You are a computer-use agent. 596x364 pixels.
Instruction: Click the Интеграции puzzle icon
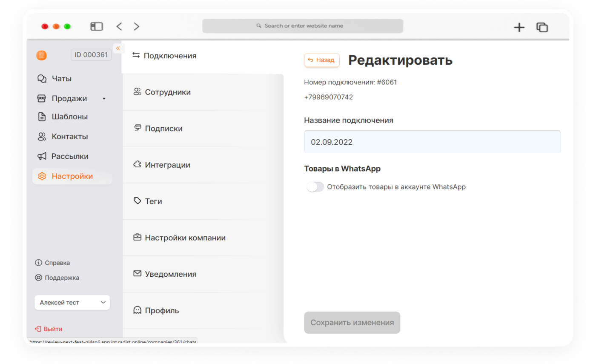137,164
